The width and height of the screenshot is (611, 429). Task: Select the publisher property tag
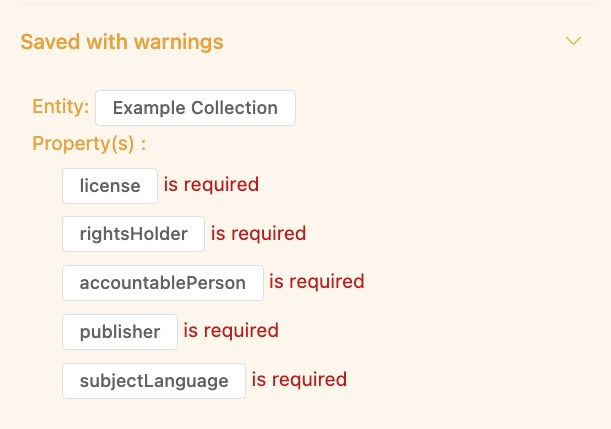pos(120,332)
